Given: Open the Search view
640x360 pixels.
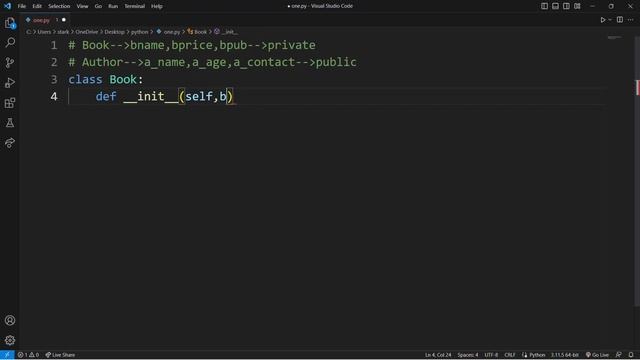Looking at the screenshot, I should 10,42.
